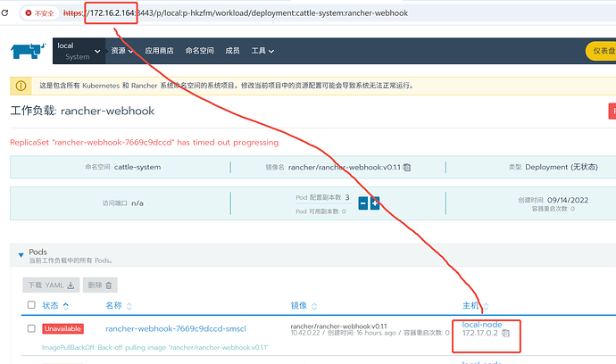Click the 下载 YAML button
The image size is (616, 364).
coord(51,285)
